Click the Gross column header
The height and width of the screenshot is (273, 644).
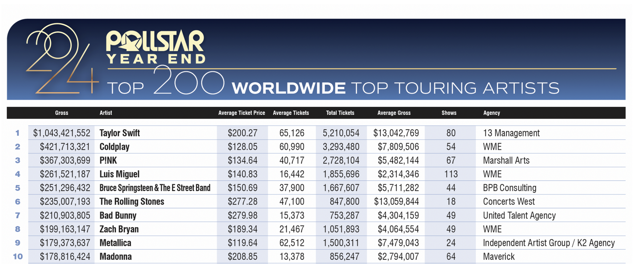62,113
